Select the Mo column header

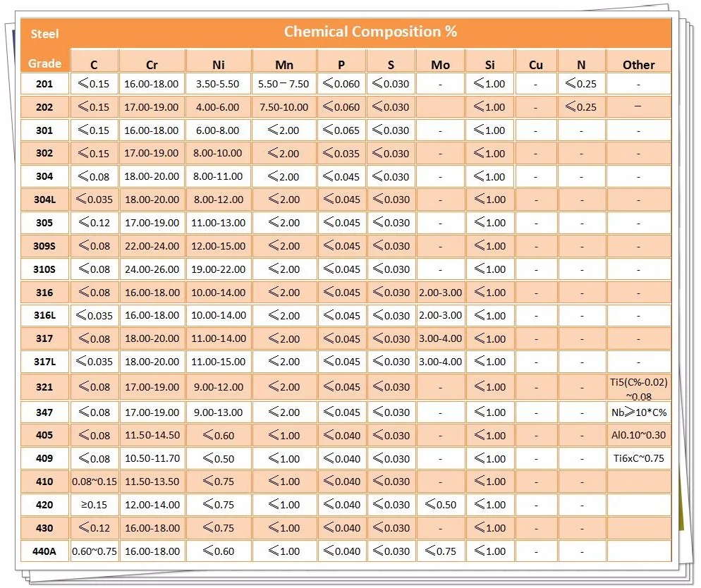tap(440, 65)
